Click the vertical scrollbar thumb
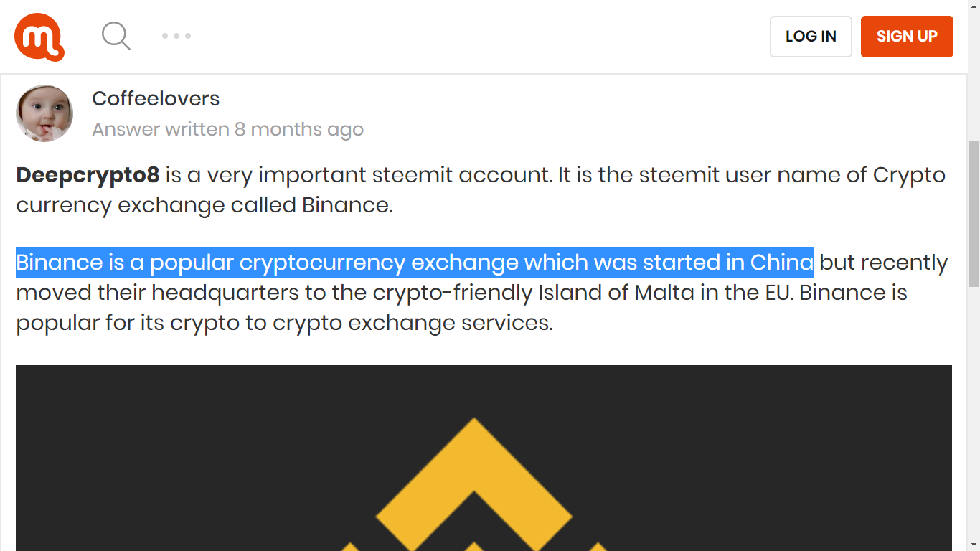The image size is (980, 551). 974,214
